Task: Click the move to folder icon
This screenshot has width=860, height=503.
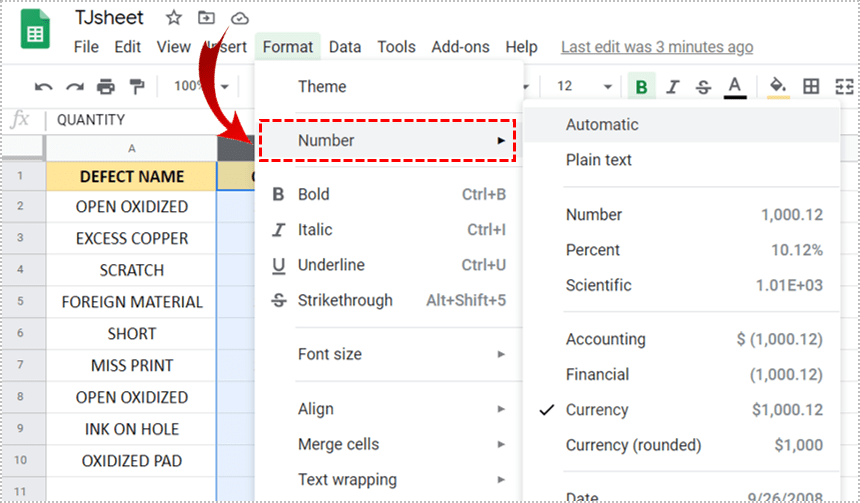Action: coord(206,18)
